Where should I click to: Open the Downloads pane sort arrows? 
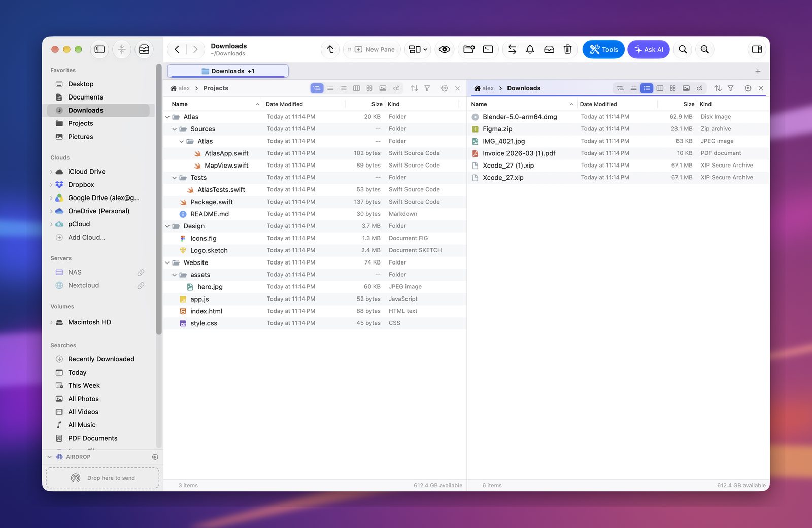coord(718,88)
